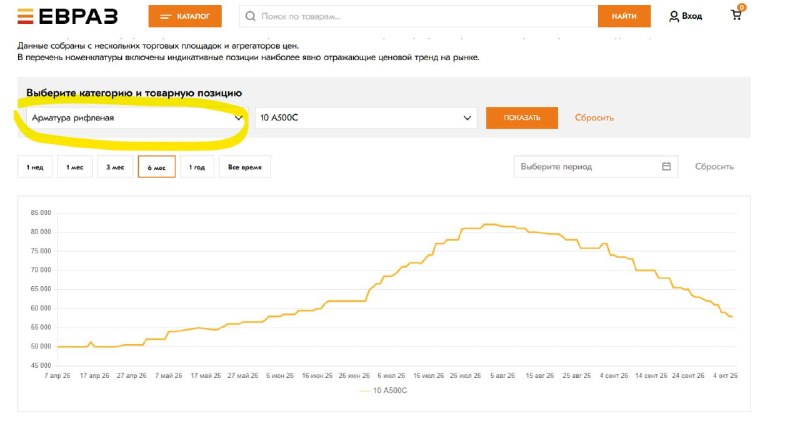The width and height of the screenshot is (800, 441).
Task: Select the 3 мес period tab
Action: pos(115,167)
